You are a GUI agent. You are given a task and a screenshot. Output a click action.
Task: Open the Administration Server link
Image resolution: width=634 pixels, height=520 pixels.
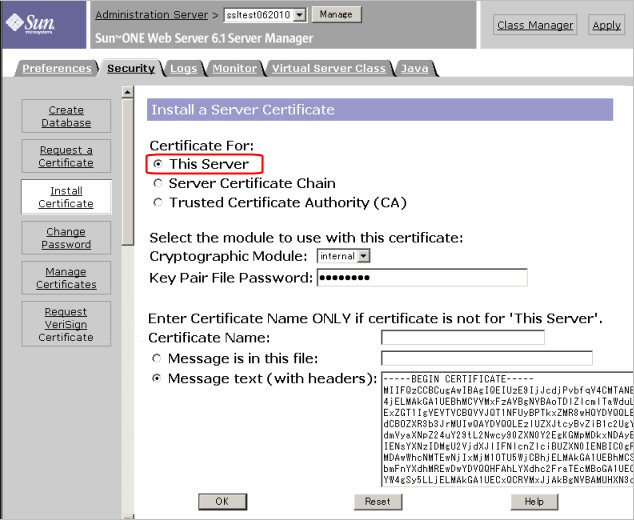tap(152, 15)
